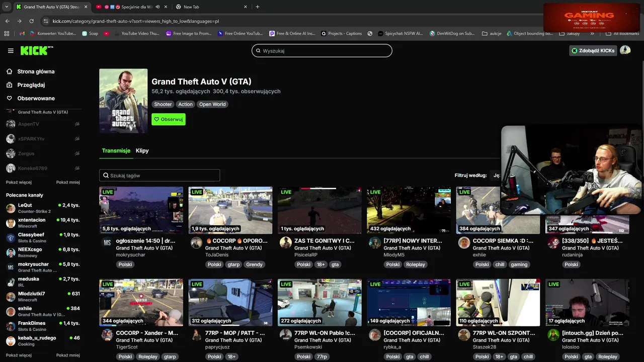644x362 pixels.
Task: Open [intouch.gg] stream title by lolosioo
Action: pos(593,333)
